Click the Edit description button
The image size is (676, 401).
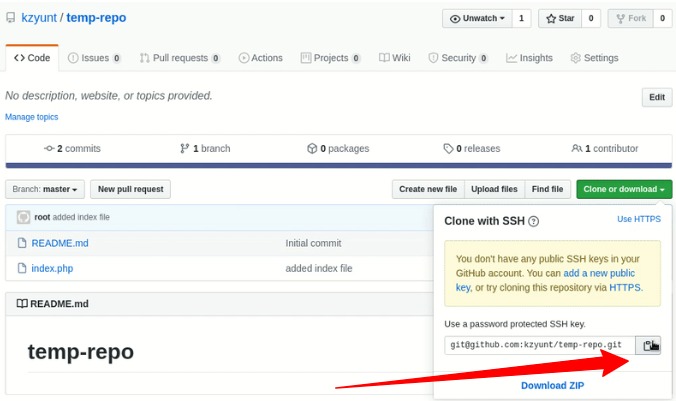tap(657, 97)
